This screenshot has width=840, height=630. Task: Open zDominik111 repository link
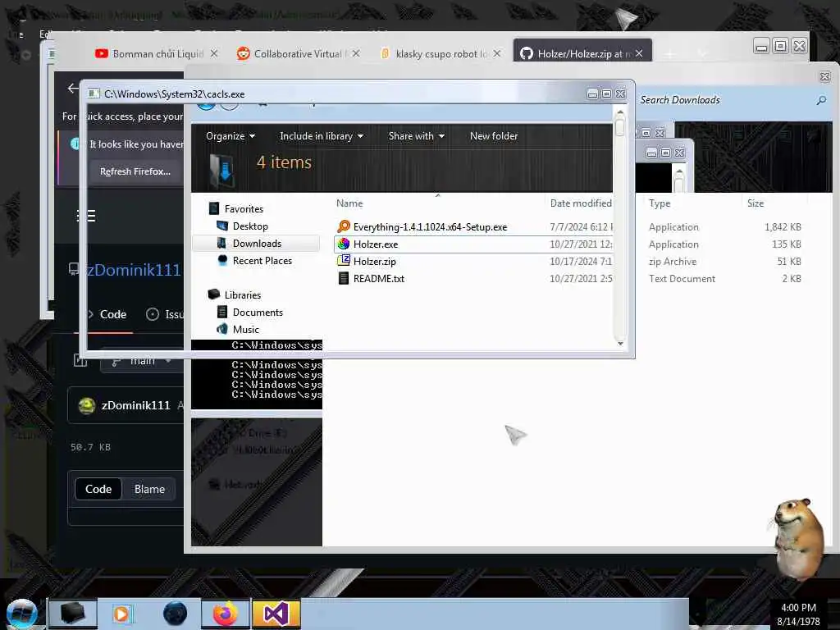tap(134, 270)
